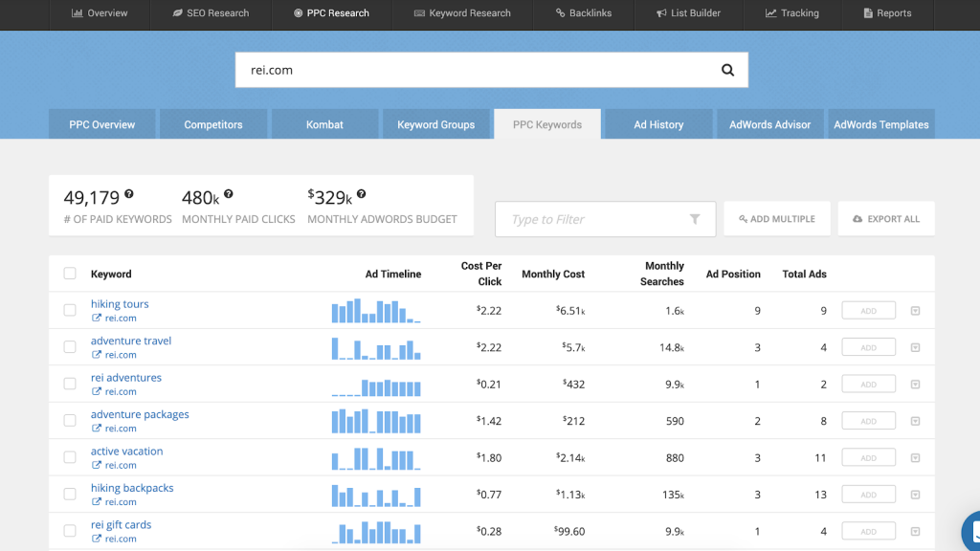
Task: Click the Keyword Research keyboard icon
Action: click(x=419, y=13)
